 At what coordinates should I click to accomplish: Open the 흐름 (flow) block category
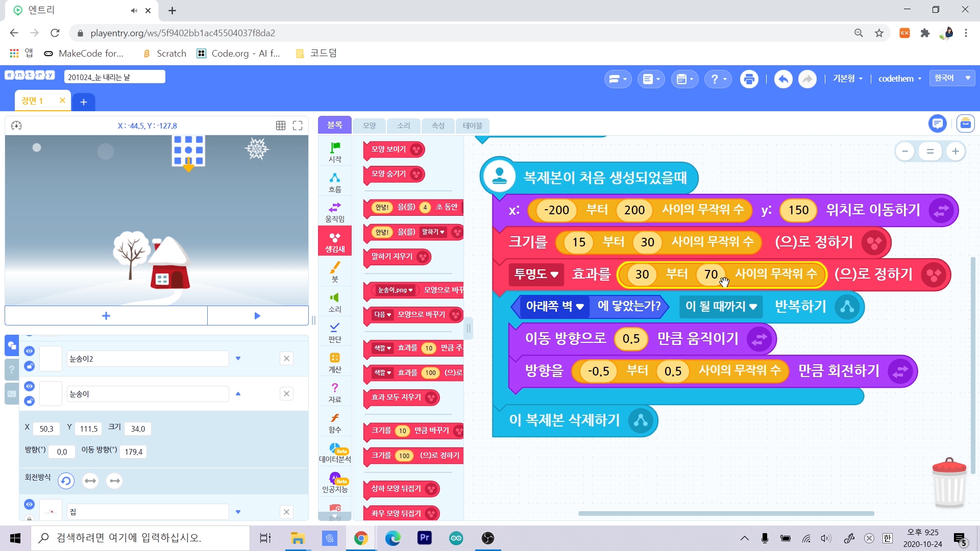[x=335, y=182]
